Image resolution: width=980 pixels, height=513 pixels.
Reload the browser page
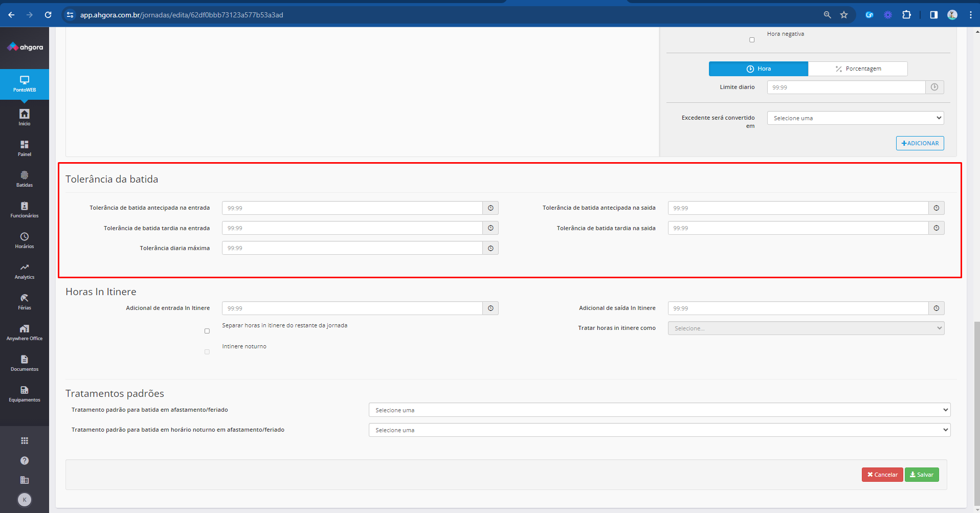[48, 15]
